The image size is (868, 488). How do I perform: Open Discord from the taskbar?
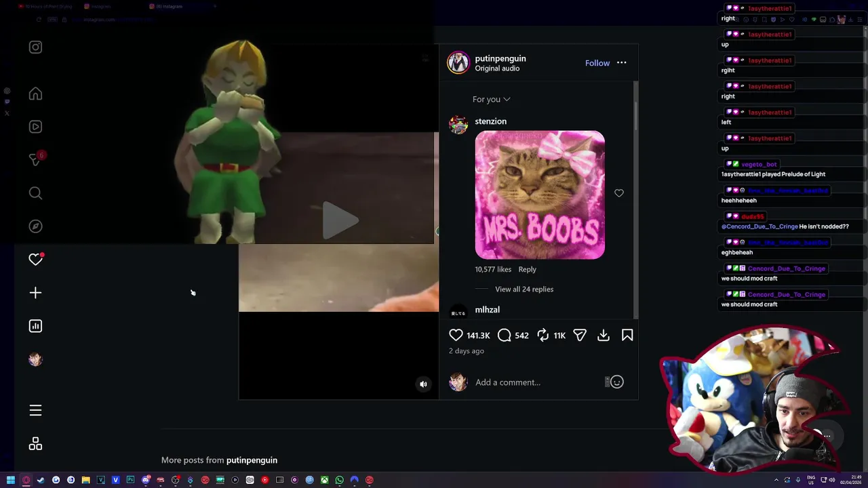145,480
